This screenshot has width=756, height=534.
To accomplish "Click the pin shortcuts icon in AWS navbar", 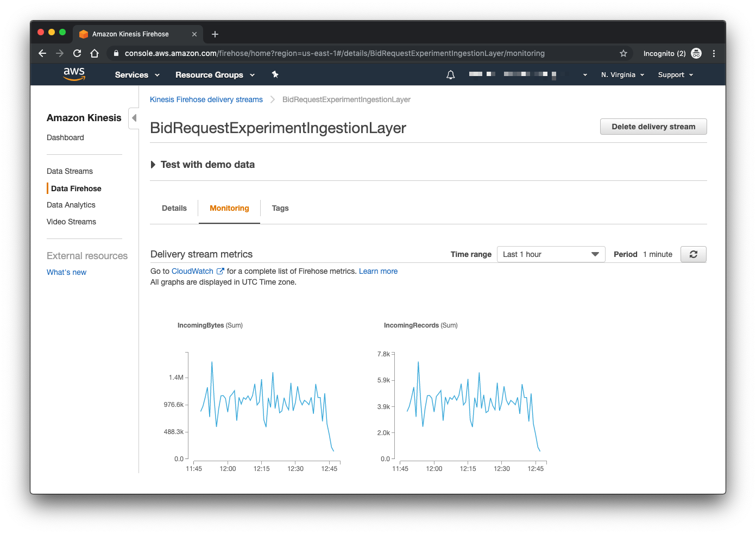I will [275, 75].
